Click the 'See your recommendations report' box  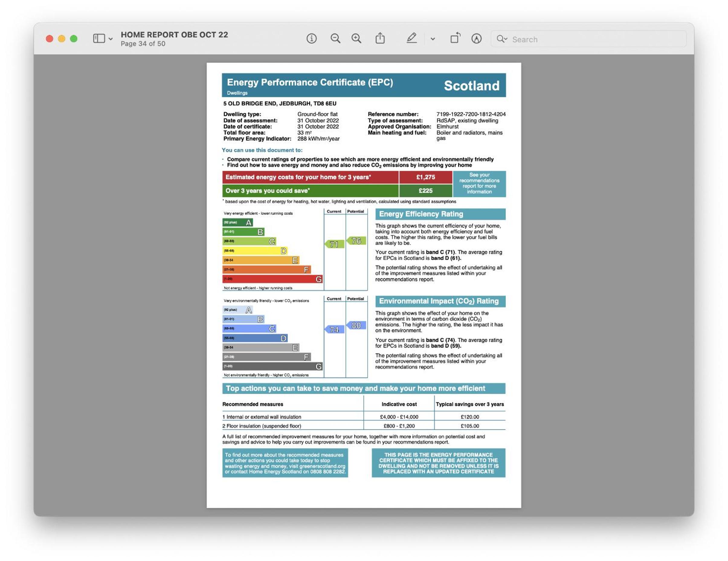[479, 183]
